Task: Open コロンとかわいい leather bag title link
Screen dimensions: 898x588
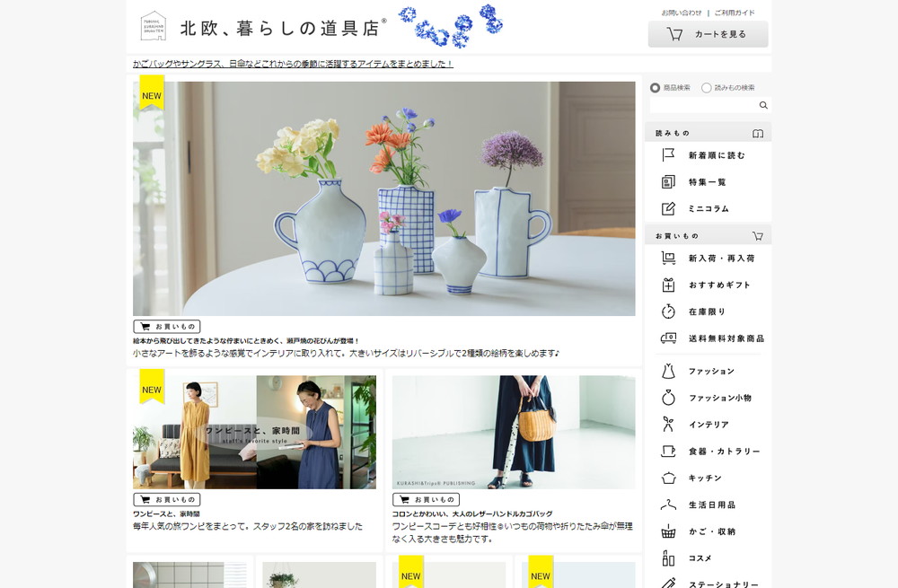Action: pos(472,514)
